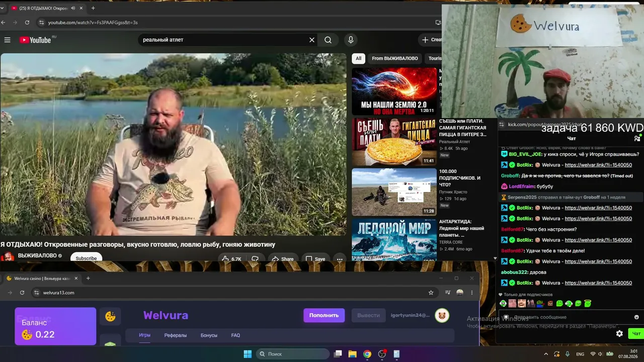644x362 pixels.
Task: Open a new tab next to YouTube tab
Action: pos(93,8)
